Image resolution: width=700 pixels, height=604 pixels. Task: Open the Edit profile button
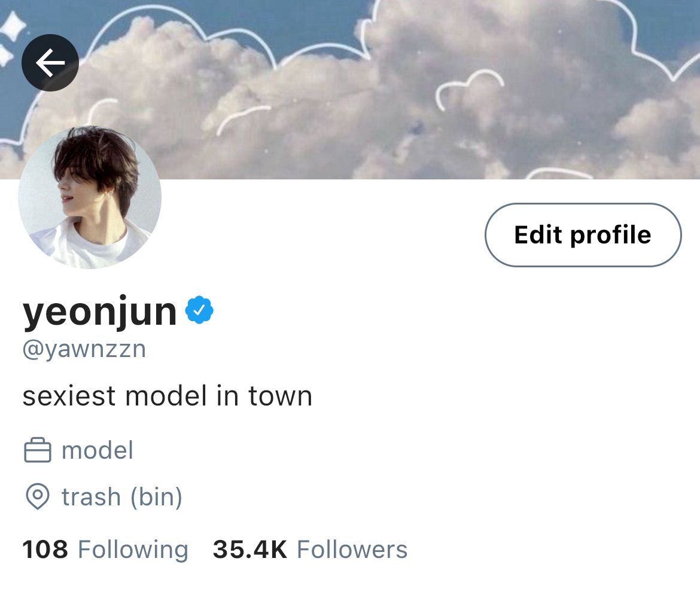click(x=583, y=235)
